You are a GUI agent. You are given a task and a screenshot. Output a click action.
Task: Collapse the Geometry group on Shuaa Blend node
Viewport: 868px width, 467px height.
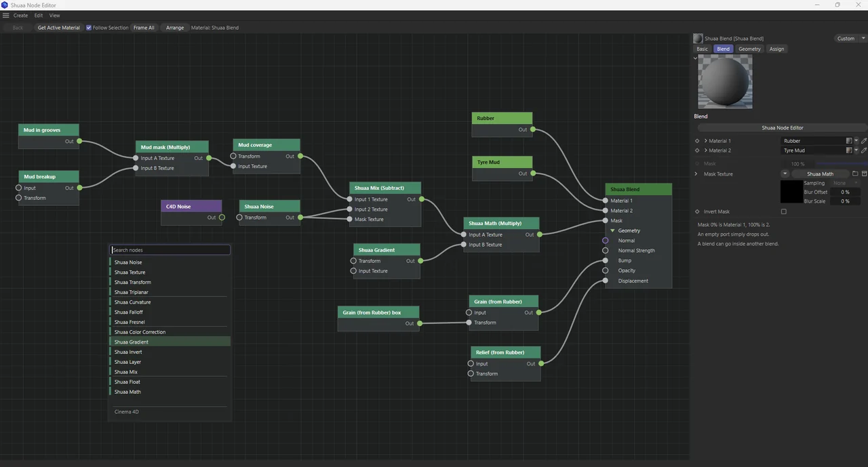point(613,231)
